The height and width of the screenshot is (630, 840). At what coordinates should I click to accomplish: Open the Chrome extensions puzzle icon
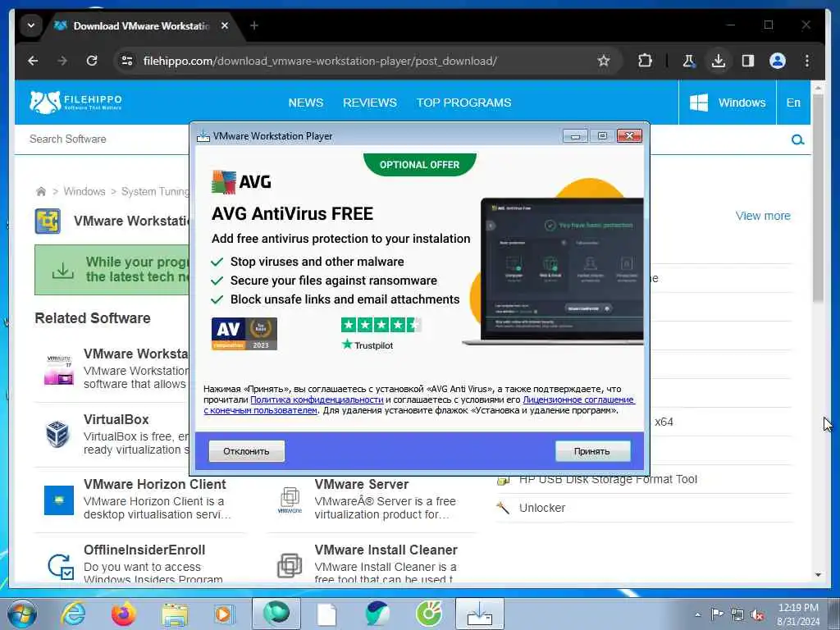[x=645, y=61]
